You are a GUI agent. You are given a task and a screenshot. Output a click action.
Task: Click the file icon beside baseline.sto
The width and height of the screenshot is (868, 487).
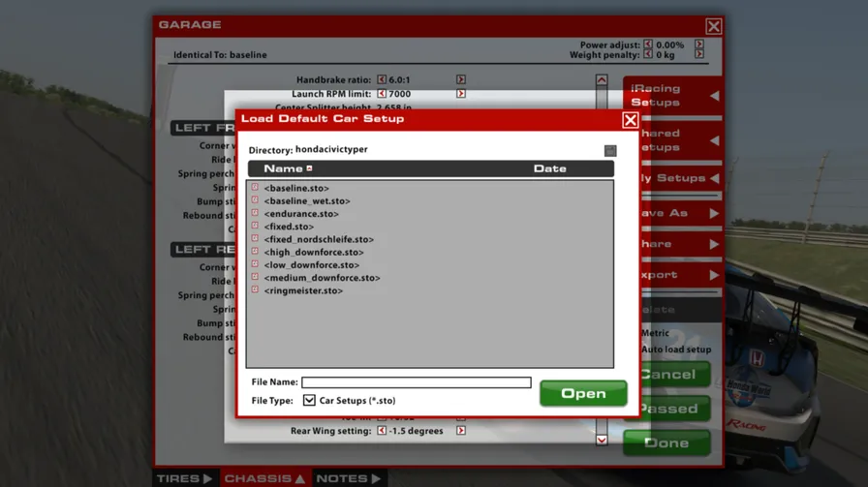(255, 187)
